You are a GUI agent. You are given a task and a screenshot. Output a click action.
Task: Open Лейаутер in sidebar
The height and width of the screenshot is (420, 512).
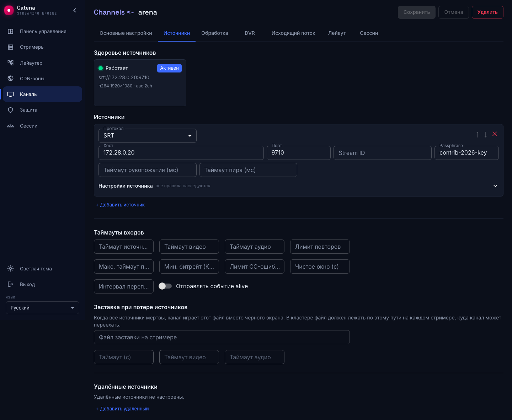(x=42, y=63)
